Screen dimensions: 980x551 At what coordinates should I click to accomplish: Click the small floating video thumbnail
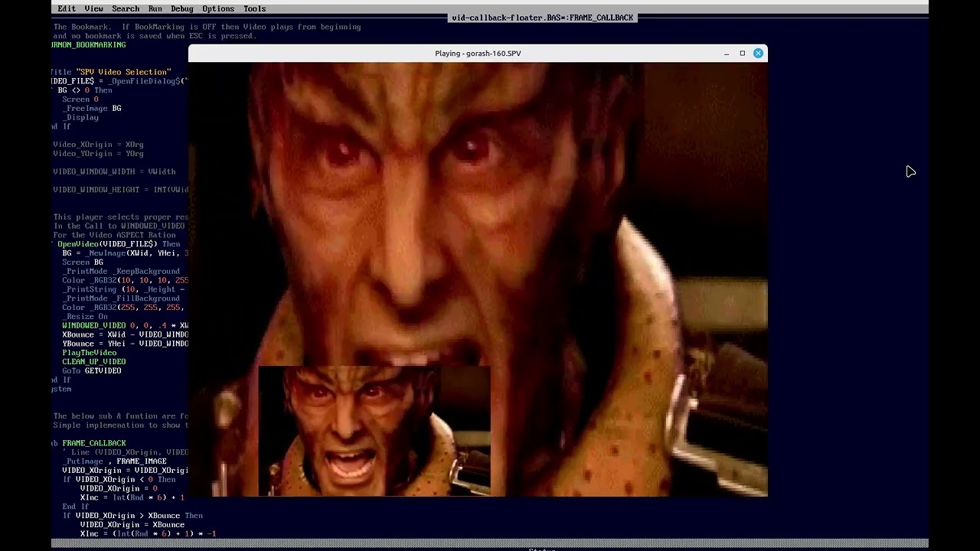pos(374,431)
